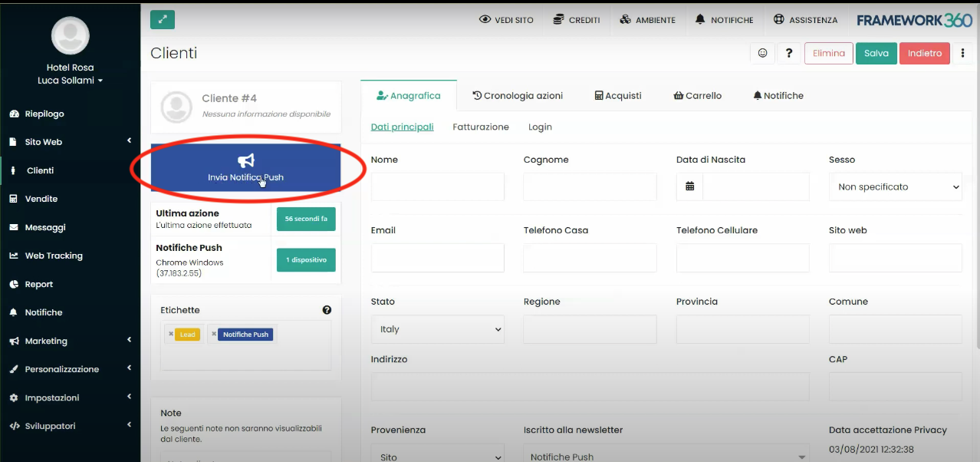Viewport: 980px width, 462px height.
Task: Open the Sesso dropdown
Action: pos(895,186)
